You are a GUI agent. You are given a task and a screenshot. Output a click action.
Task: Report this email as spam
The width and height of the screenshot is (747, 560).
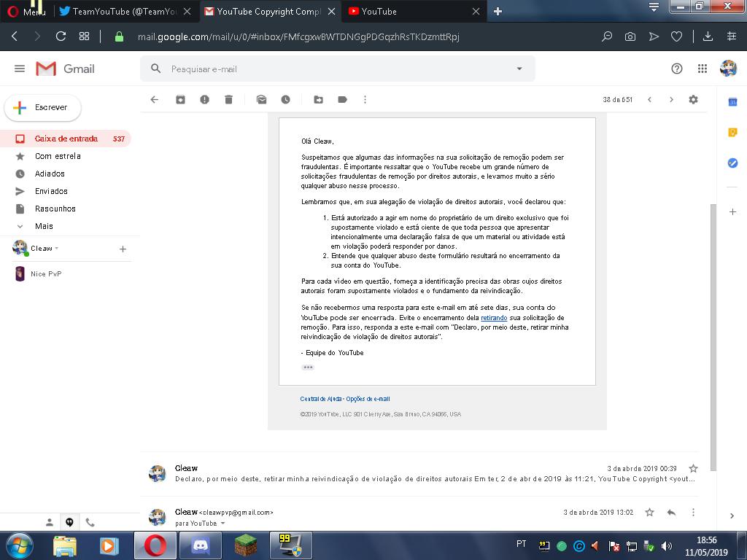click(x=204, y=99)
